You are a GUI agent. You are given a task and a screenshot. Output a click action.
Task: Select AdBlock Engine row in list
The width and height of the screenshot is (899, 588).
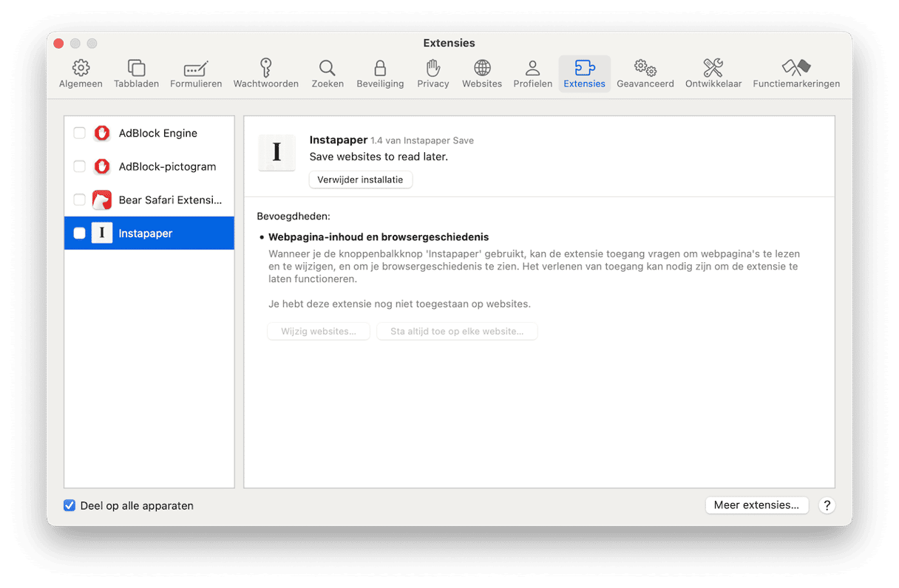[149, 133]
